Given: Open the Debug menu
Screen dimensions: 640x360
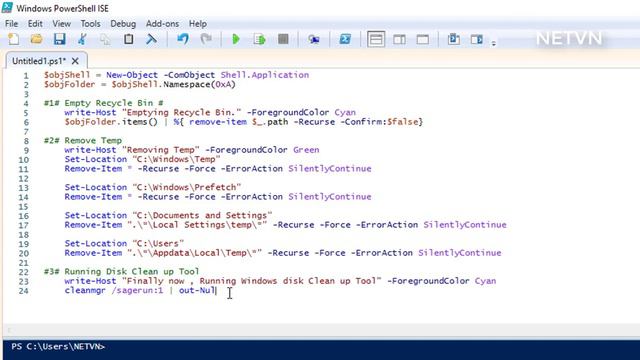Looking at the screenshot, I should click(123, 24).
